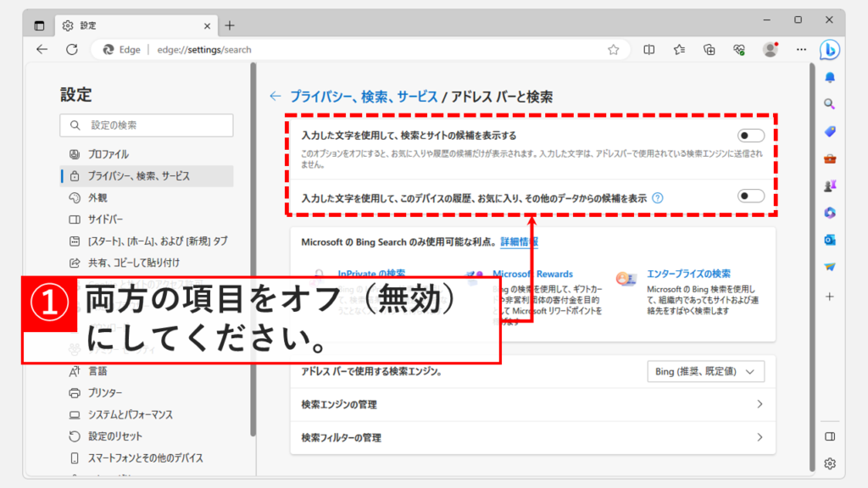Screen dimensions: 868x488
Task: Select プロファイル in settings sidebar
Action: (x=108, y=154)
